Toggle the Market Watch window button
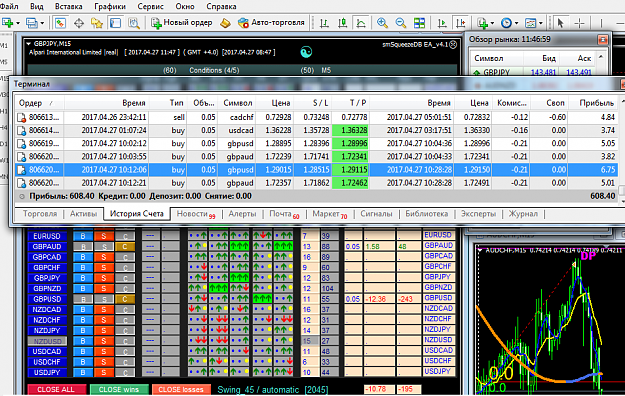 [x=60, y=23]
